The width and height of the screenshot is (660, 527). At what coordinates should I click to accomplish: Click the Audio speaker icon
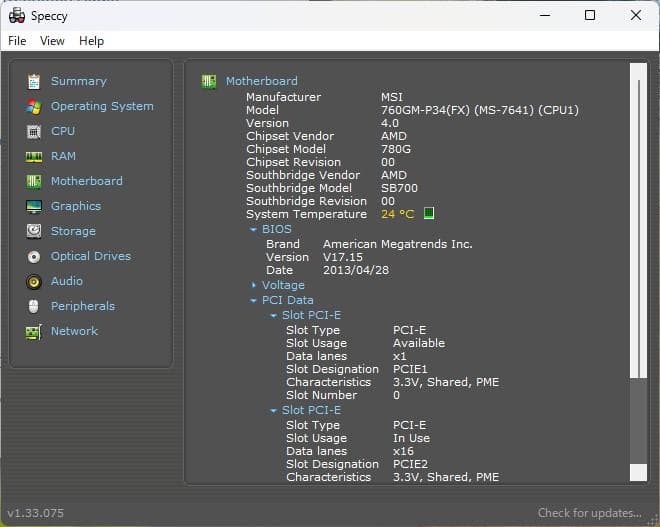(34, 282)
